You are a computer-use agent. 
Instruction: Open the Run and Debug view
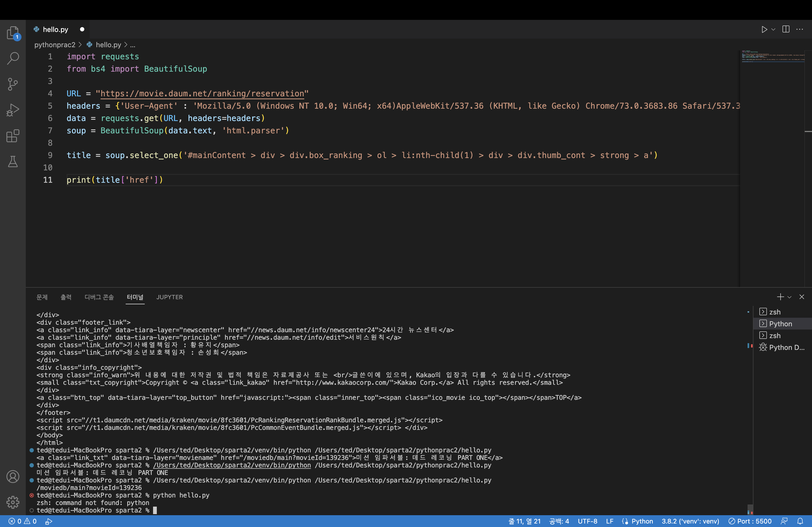[x=13, y=110]
